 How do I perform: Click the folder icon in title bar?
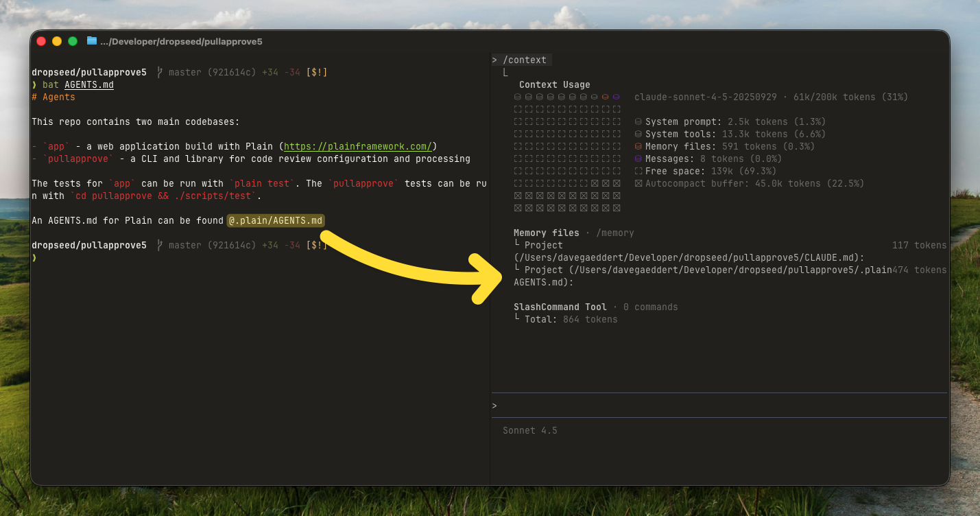[92, 41]
